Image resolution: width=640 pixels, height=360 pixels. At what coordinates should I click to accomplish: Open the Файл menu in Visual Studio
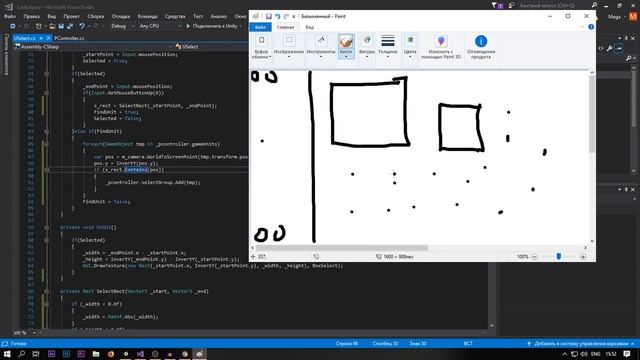pyautogui.click(x=10, y=16)
